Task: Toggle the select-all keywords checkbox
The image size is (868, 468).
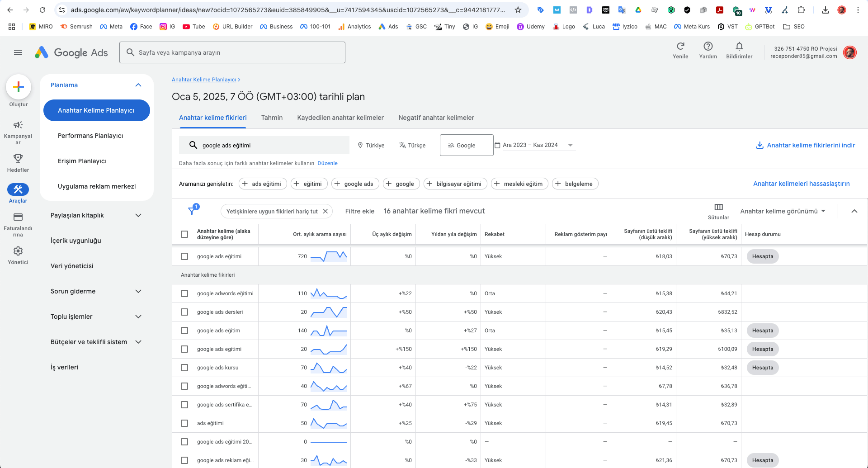Action: pyautogui.click(x=184, y=234)
